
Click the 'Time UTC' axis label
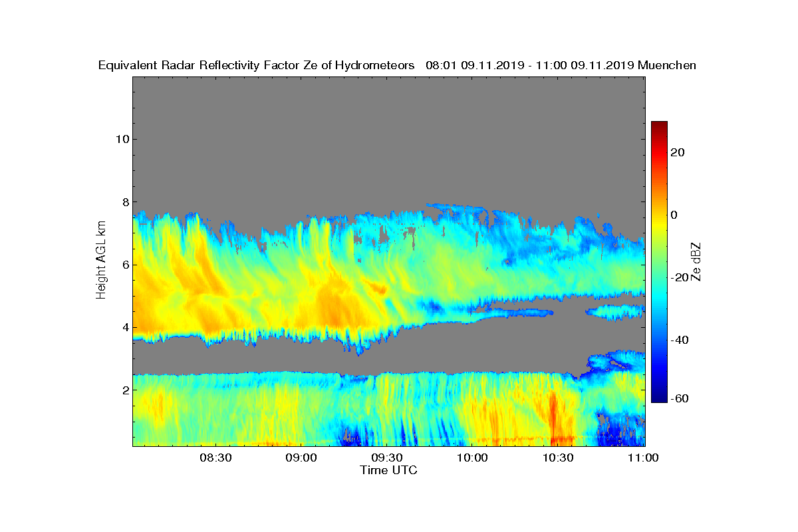tap(389, 470)
